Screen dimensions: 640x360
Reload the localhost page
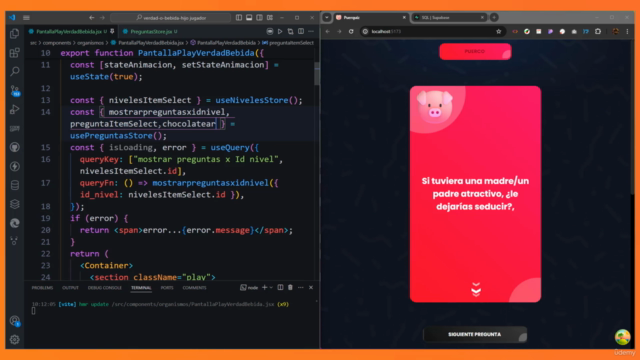point(351,31)
